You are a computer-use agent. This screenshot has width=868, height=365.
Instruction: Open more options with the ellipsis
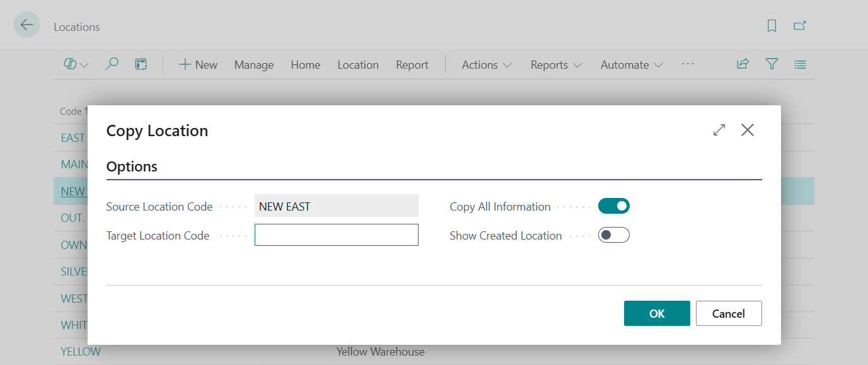click(x=688, y=64)
